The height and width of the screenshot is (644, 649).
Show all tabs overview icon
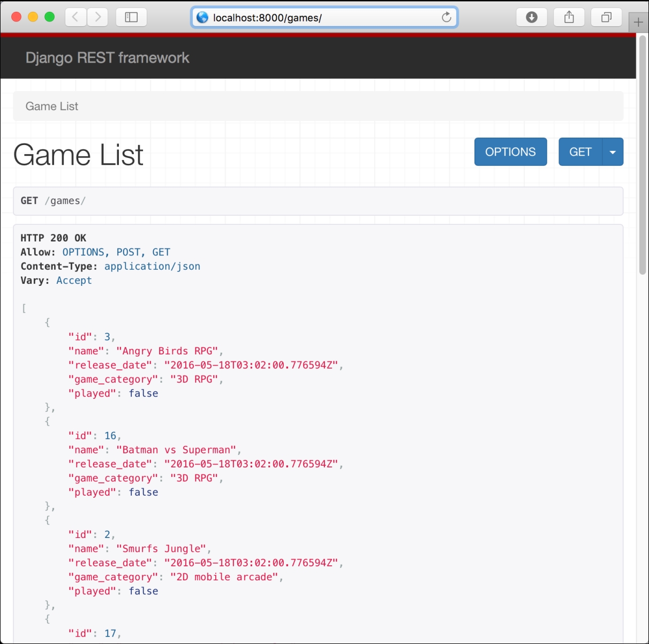(x=606, y=17)
